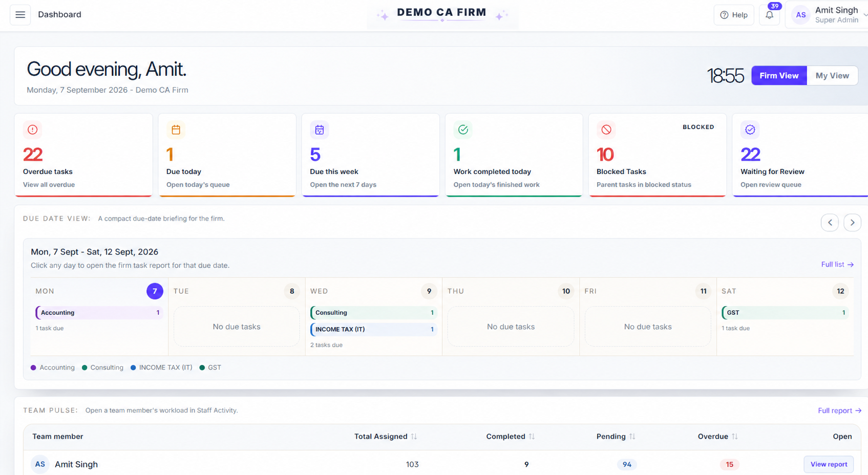Open the Full list link
This screenshot has height=475, width=868.
tap(837, 265)
